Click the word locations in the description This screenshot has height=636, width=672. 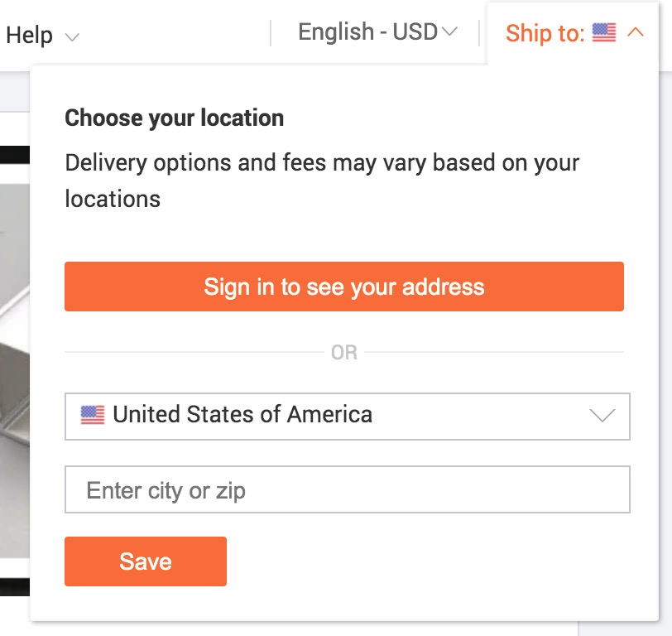(113, 199)
